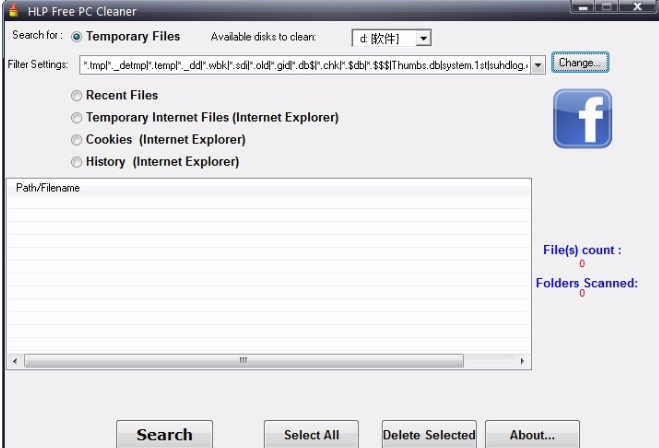Start scan with the Search button
The width and height of the screenshot is (659, 448).
(164, 434)
